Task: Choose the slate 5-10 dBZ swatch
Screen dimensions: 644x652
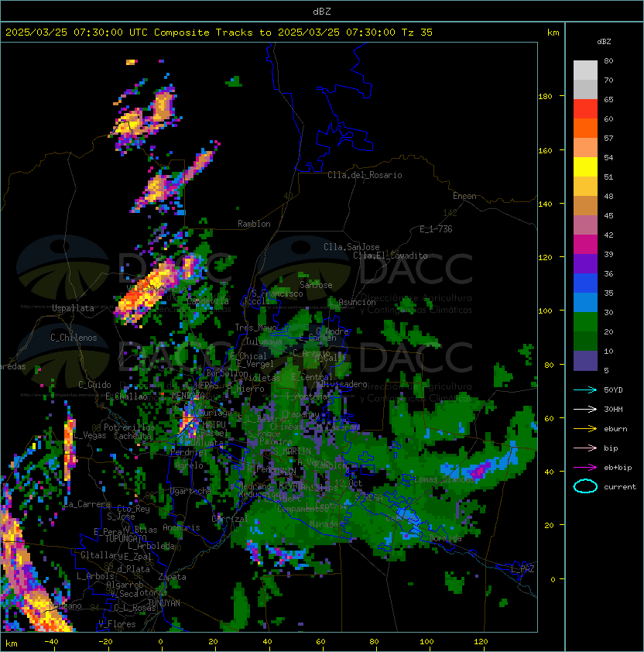Action: click(x=585, y=361)
